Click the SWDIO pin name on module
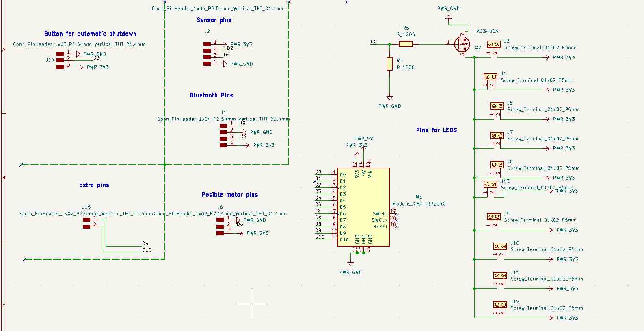The width and height of the screenshot is (644, 331). click(x=380, y=214)
